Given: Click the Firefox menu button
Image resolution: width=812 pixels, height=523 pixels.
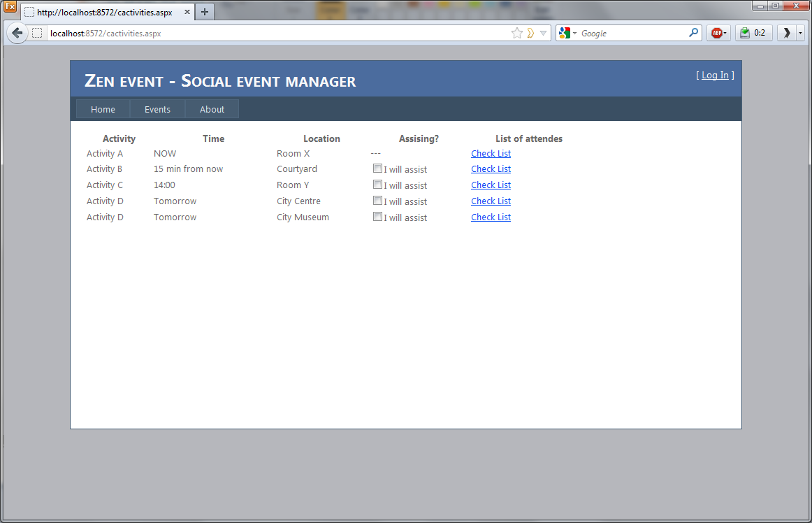Looking at the screenshot, I should [10, 6].
